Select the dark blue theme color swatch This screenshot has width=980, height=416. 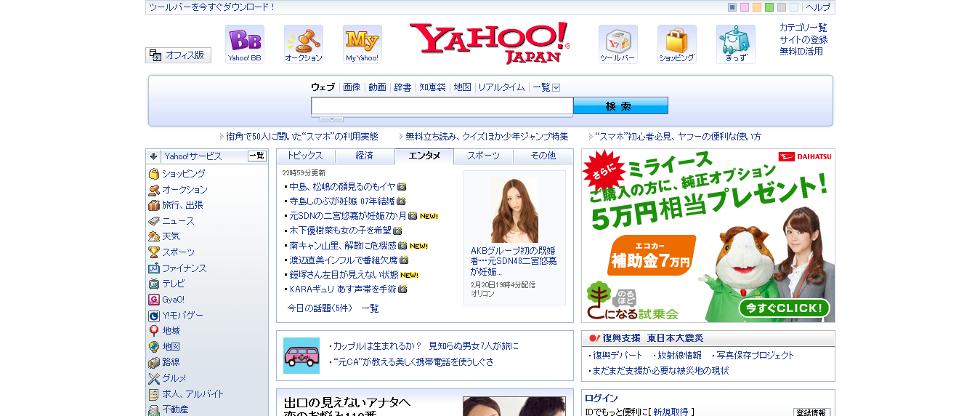pyautogui.click(x=732, y=7)
